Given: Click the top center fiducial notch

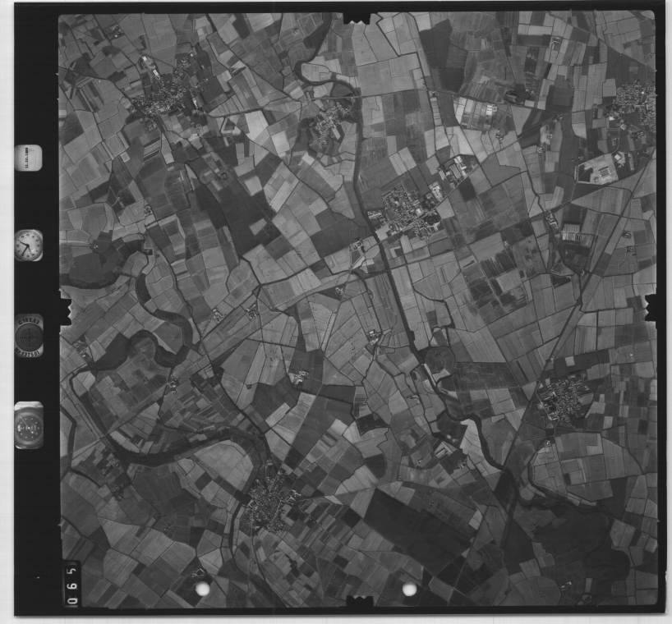Looking at the screenshot, I should pyautogui.click(x=357, y=16).
